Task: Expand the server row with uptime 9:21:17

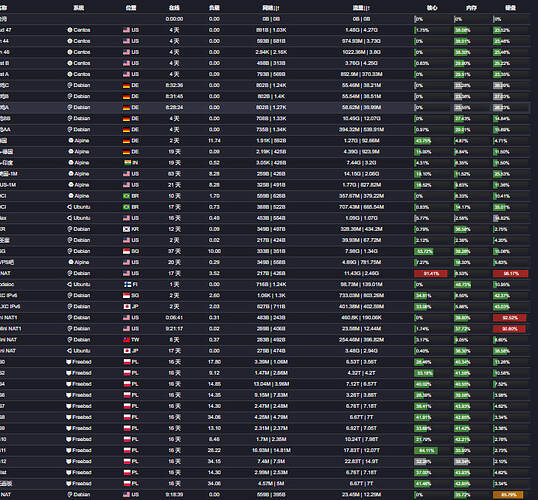Action: coord(265,328)
